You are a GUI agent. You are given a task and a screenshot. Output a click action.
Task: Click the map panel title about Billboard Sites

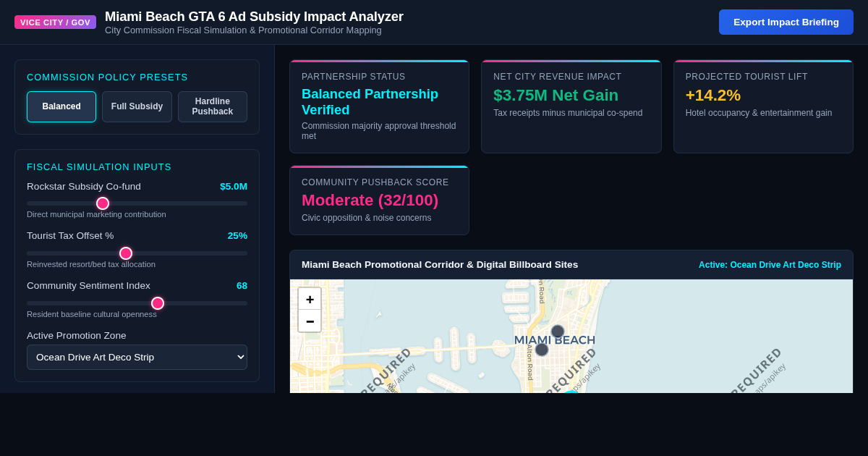(x=440, y=264)
